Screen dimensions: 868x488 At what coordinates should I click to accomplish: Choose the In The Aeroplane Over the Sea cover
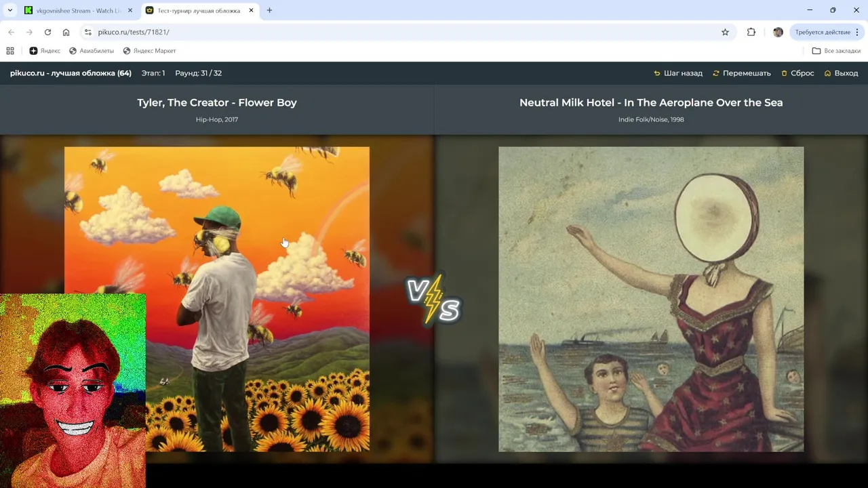(x=651, y=299)
